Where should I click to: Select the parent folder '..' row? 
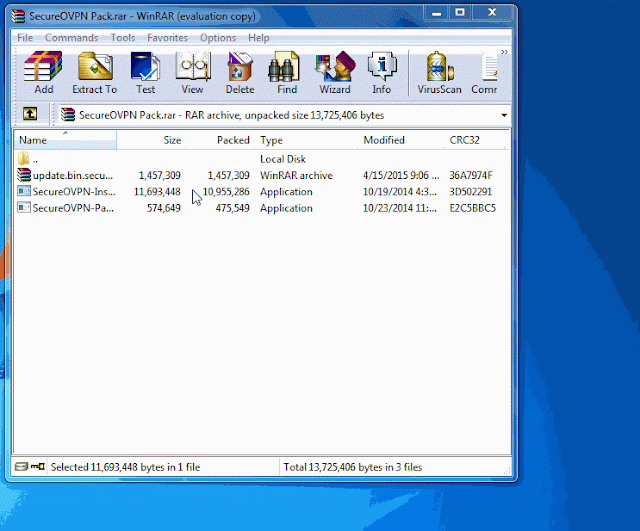tap(261, 159)
